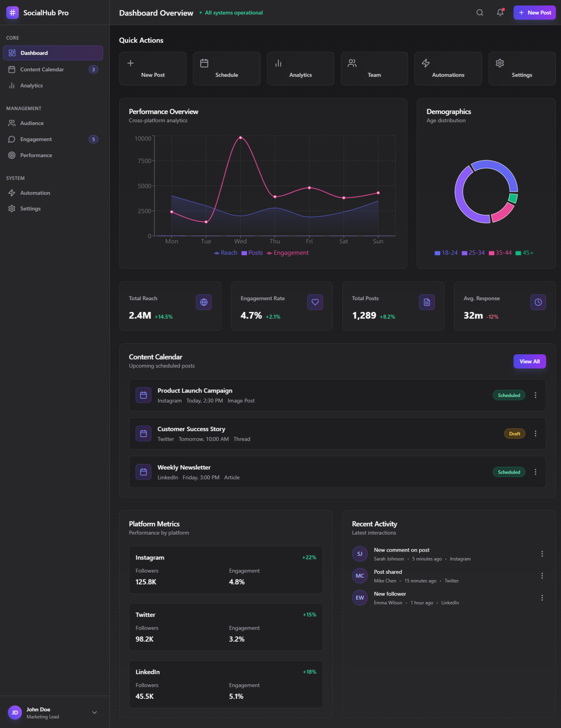Toggle the 35-44 age group legend
Viewport: 561px width, 728px height.
click(x=500, y=253)
